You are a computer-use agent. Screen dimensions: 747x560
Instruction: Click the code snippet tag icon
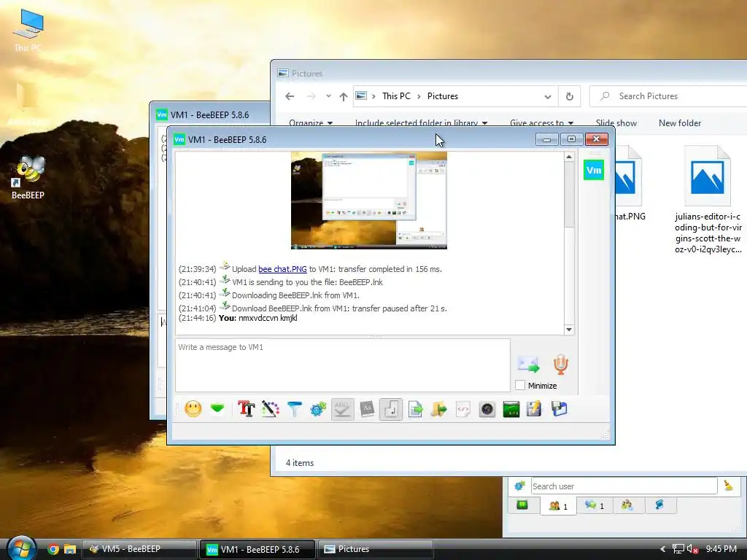coord(463,409)
